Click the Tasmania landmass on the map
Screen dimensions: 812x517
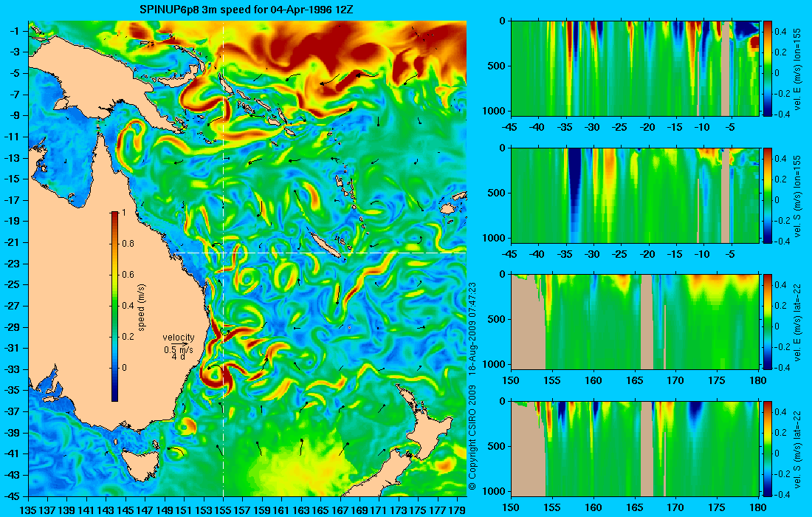click(x=140, y=465)
